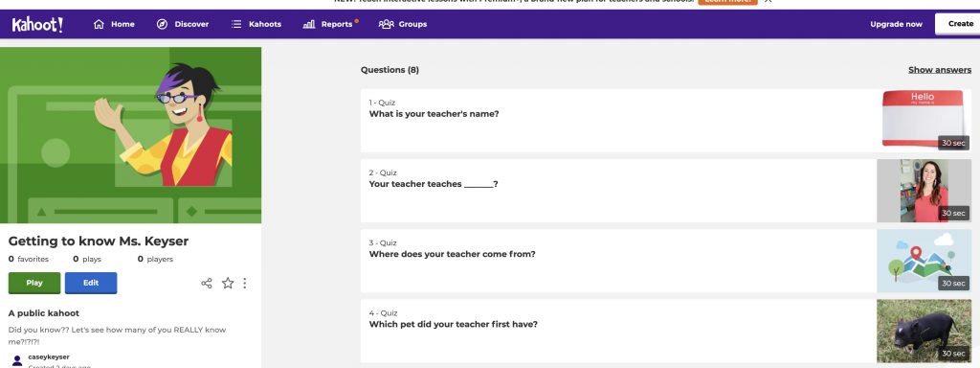Viewport: 980px width, 368px height.
Task: Click the '1 - Quiz' label
Action: pos(383,103)
